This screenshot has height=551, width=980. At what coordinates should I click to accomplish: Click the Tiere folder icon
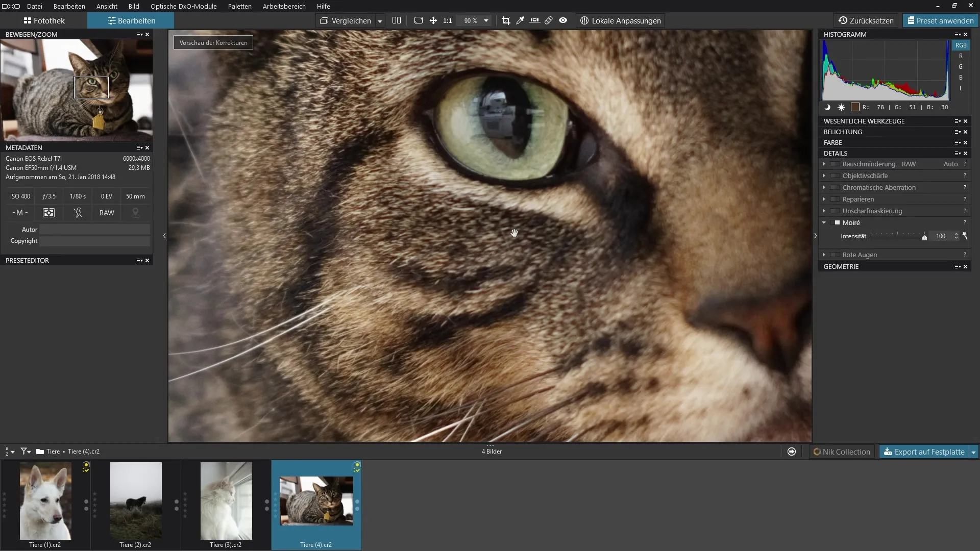coord(40,452)
